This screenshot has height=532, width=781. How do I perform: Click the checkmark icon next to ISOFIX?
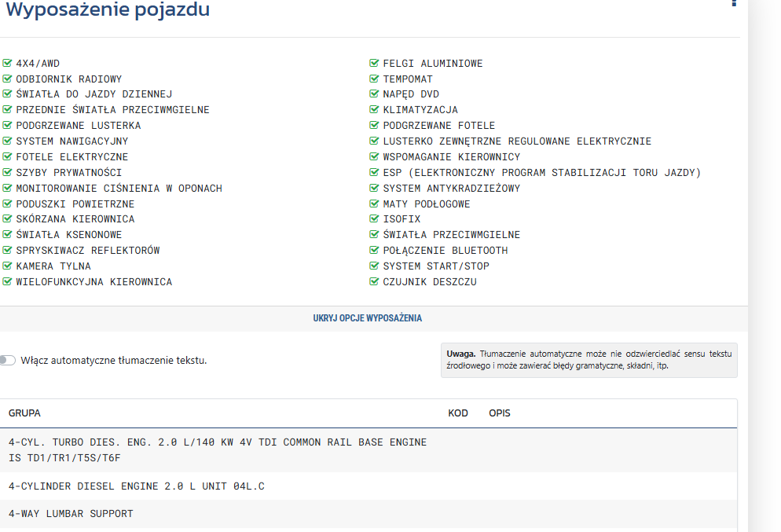coord(375,219)
